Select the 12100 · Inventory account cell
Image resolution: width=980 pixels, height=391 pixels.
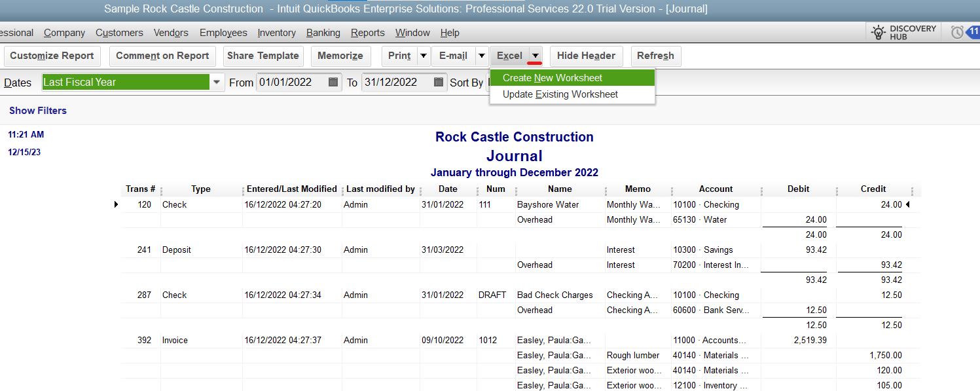click(710, 386)
